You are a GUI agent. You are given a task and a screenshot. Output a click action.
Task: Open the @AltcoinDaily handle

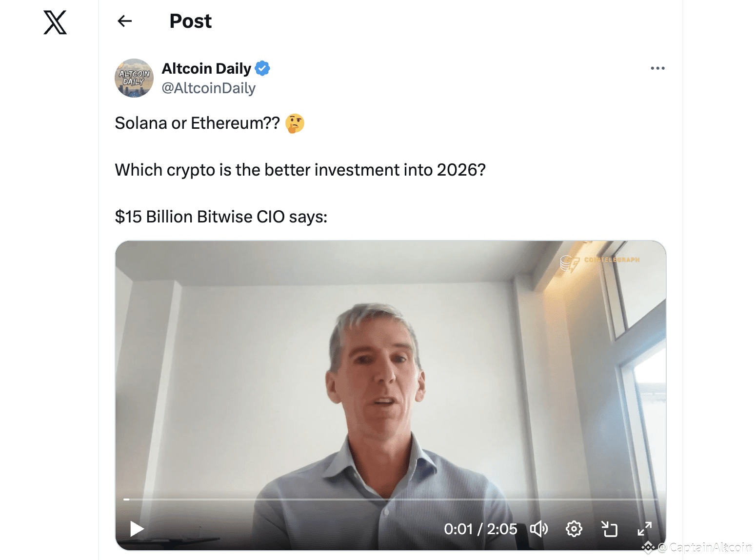(209, 88)
